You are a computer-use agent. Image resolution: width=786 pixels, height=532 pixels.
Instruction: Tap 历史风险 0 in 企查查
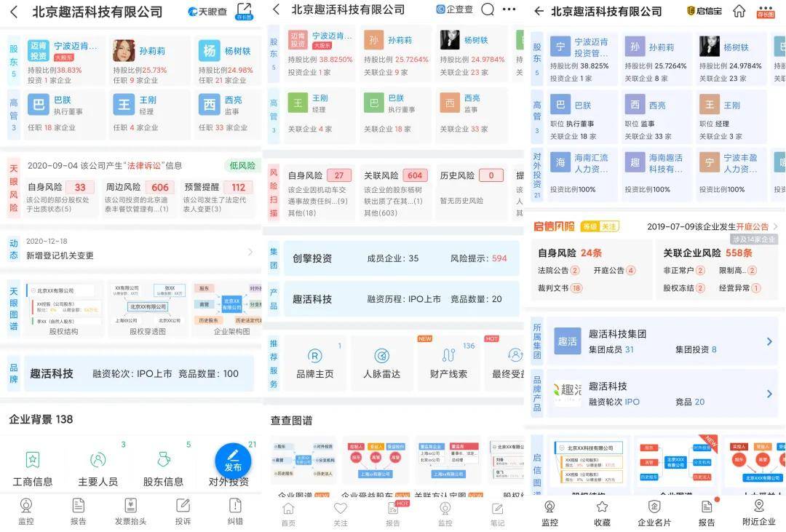point(472,193)
